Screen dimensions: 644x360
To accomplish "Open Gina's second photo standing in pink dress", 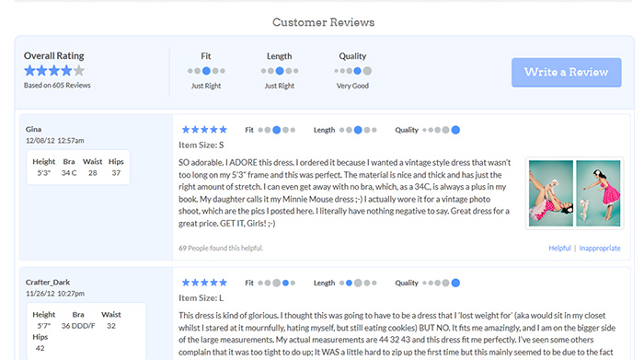I will [x=598, y=193].
